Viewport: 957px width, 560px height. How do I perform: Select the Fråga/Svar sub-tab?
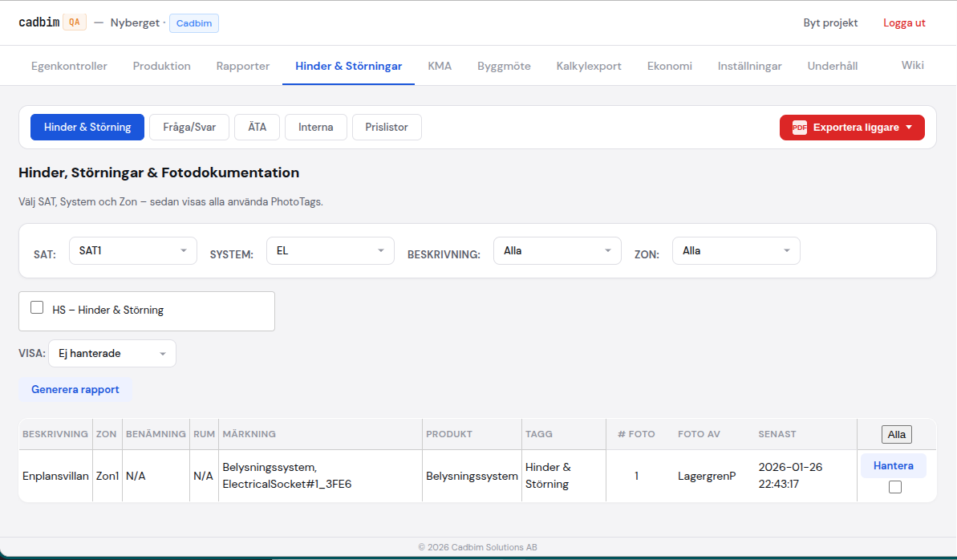pyautogui.click(x=189, y=127)
